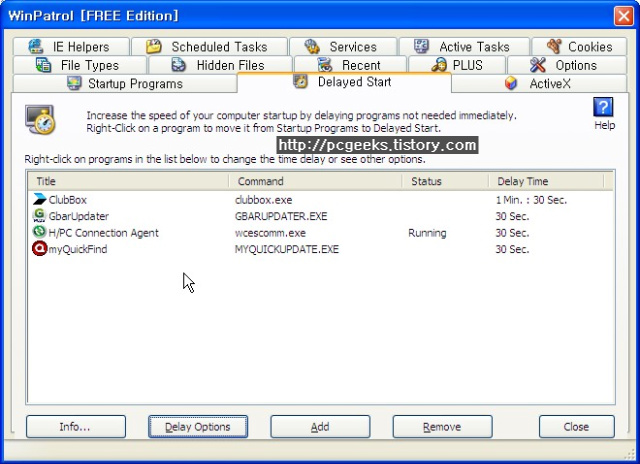
Task: Switch to the Hidden Files tab
Action: point(220,65)
